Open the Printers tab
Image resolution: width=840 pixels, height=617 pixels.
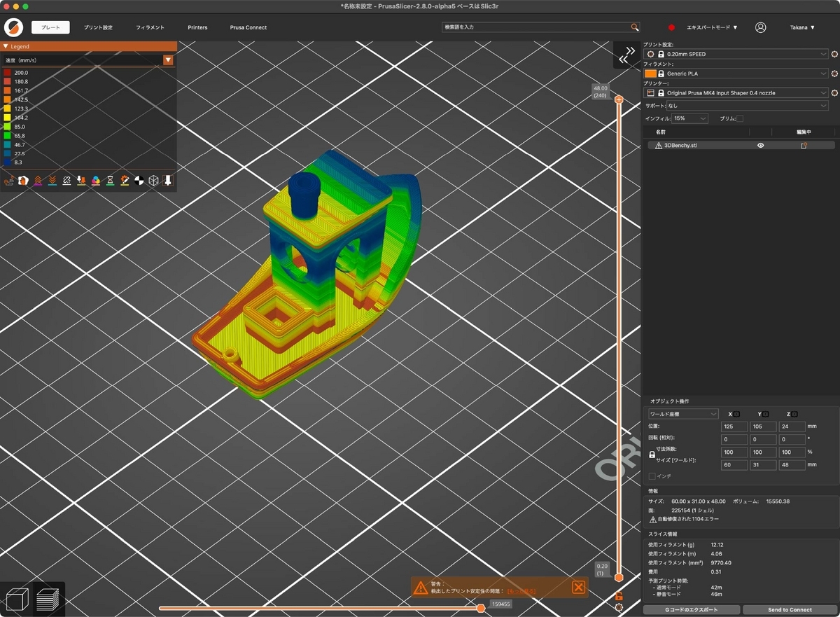coord(197,27)
